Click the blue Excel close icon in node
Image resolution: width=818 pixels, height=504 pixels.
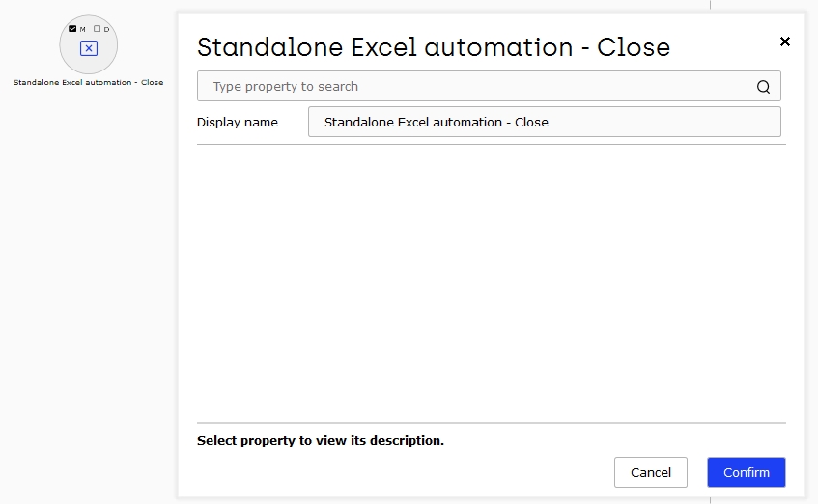click(x=89, y=48)
